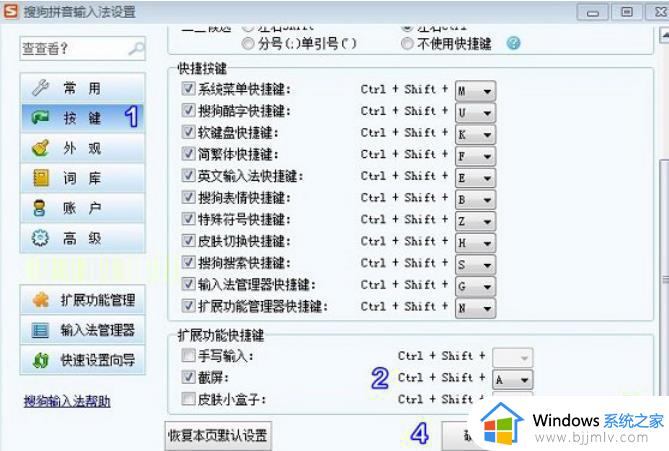Click the 恢复本页默认设置 button
The image size is (669, 451).
coord(218,436)
